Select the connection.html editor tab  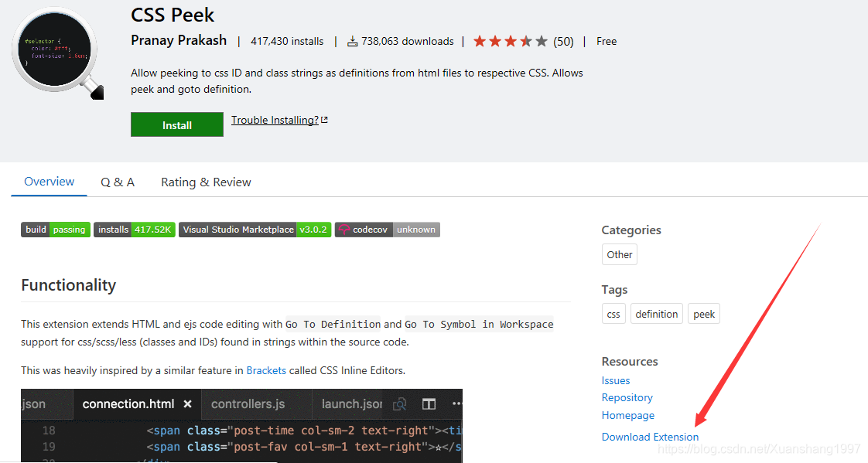pos(137,403)
